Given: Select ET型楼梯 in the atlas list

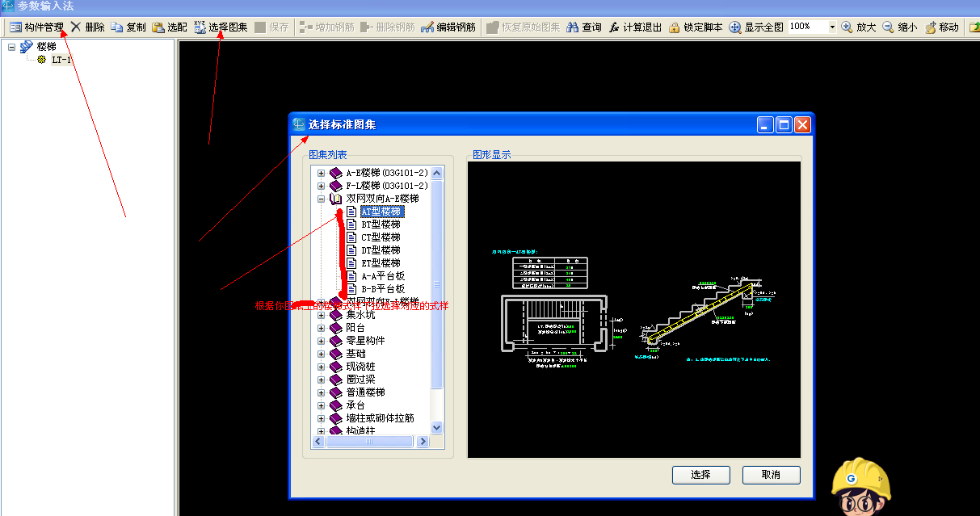Looking at the screenshot, I should (x=381, y=263).
